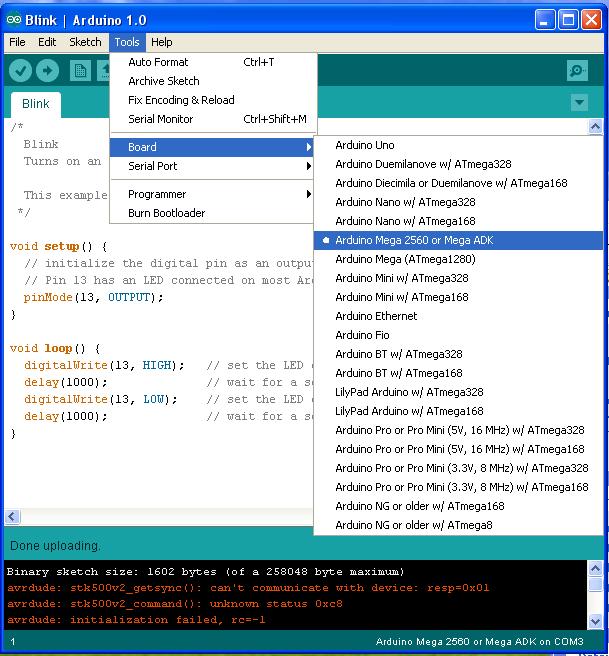
Task: Click 'void loop() {' code line
Action: coord(55,348)
